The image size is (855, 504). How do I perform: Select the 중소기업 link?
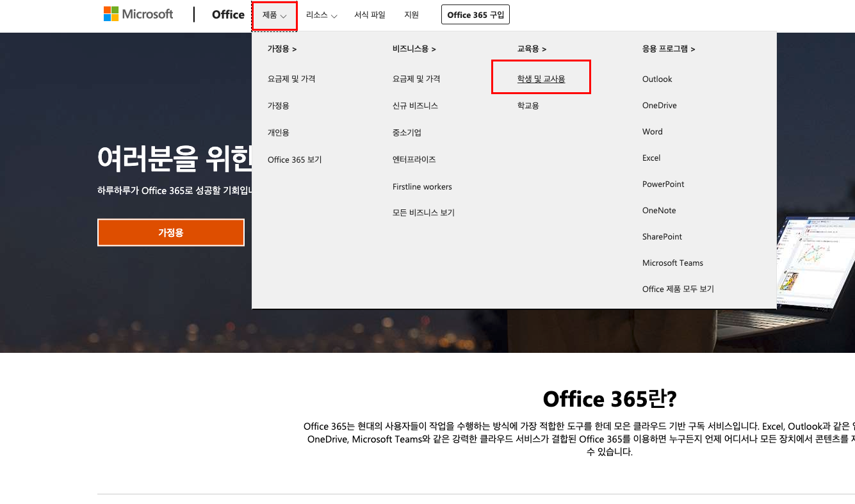click(x=407, y=133)
